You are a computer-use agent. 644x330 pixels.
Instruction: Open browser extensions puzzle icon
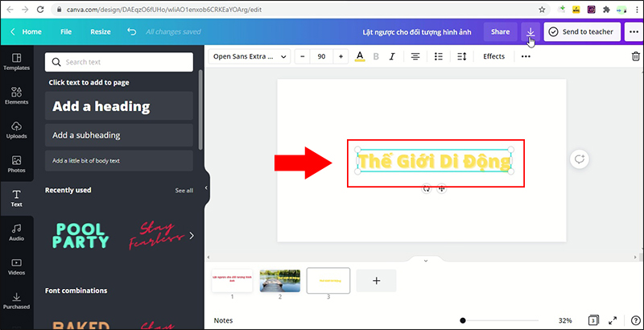point(606,10)
